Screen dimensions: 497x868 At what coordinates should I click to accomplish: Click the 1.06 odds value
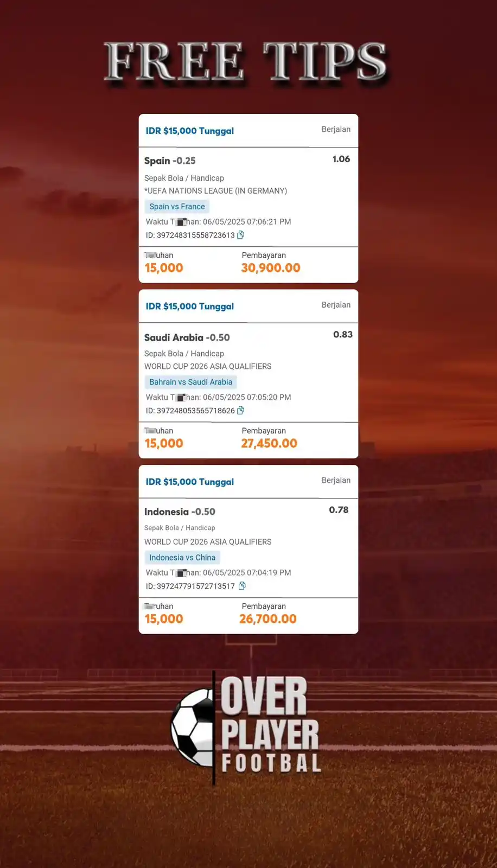(341, 159)
